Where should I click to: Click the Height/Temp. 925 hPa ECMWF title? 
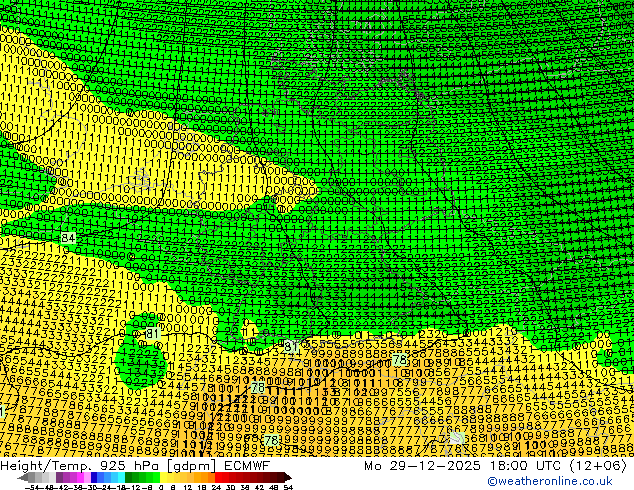click(x=135, y=466)
